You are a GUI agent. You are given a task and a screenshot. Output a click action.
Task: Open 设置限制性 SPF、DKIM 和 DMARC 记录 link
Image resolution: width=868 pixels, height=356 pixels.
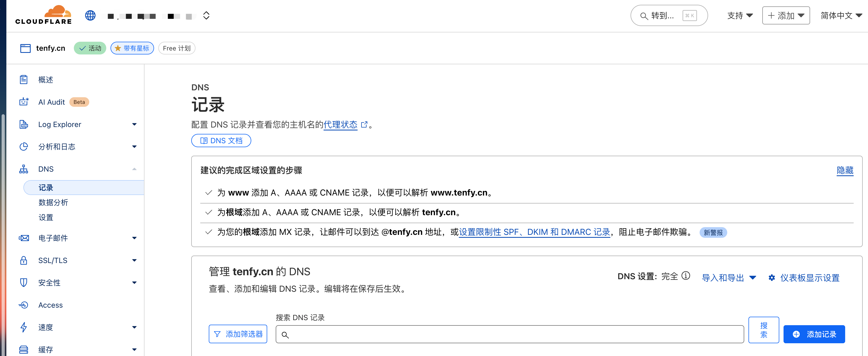(534, 232)
